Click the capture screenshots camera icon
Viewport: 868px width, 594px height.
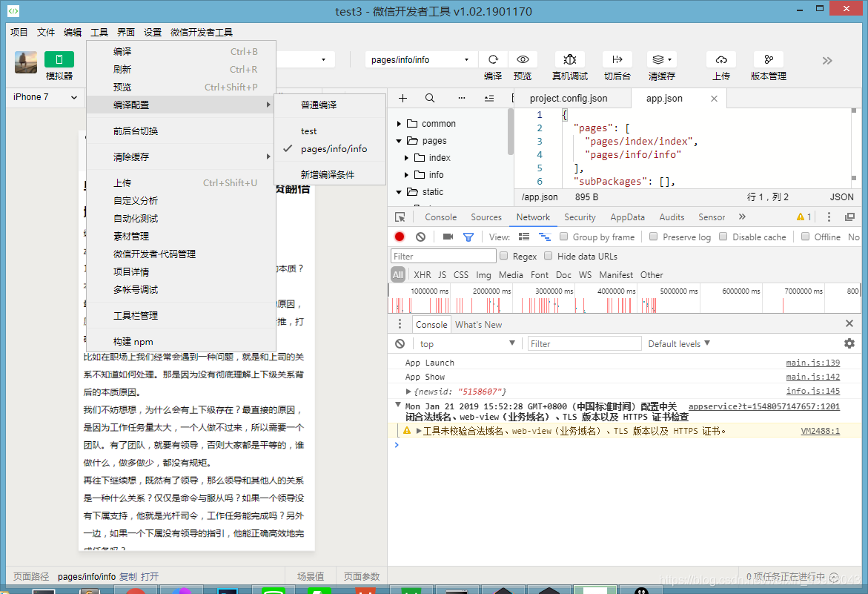[x=448, y=237]
